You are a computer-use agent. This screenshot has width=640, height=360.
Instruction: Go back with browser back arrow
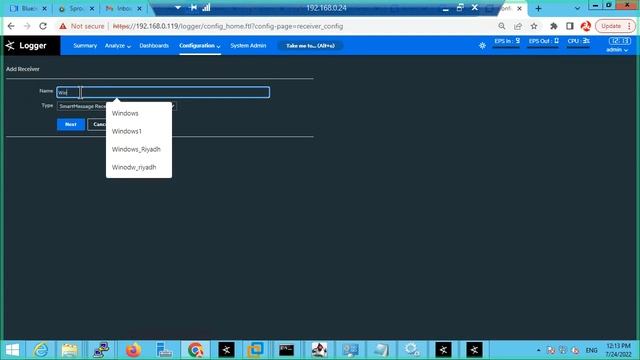11,26
